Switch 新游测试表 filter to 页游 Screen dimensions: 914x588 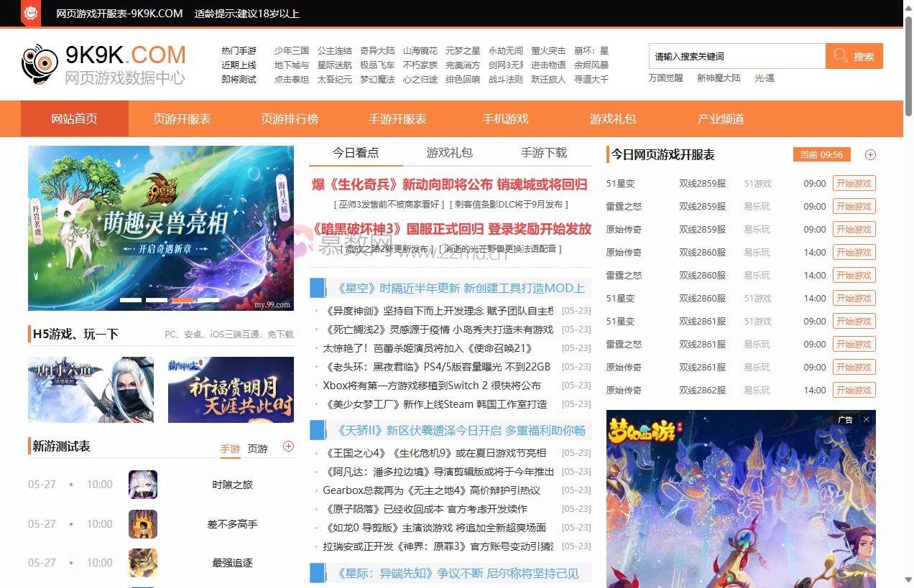258,448
